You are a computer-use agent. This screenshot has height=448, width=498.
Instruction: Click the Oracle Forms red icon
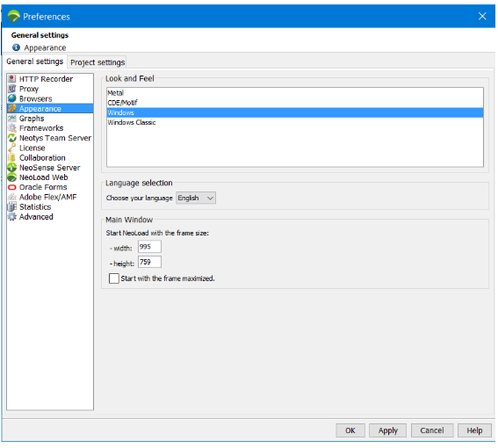pos(12,187)
